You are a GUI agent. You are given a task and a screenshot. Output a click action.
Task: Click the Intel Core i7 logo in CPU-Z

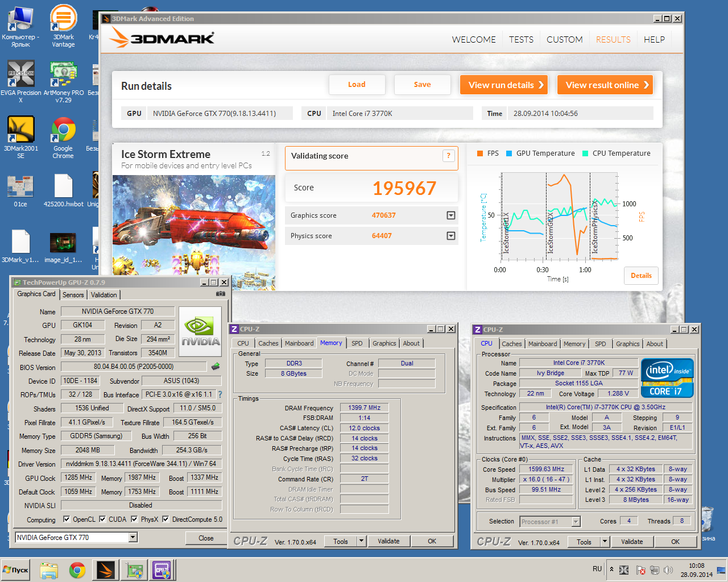click(667, 377)
